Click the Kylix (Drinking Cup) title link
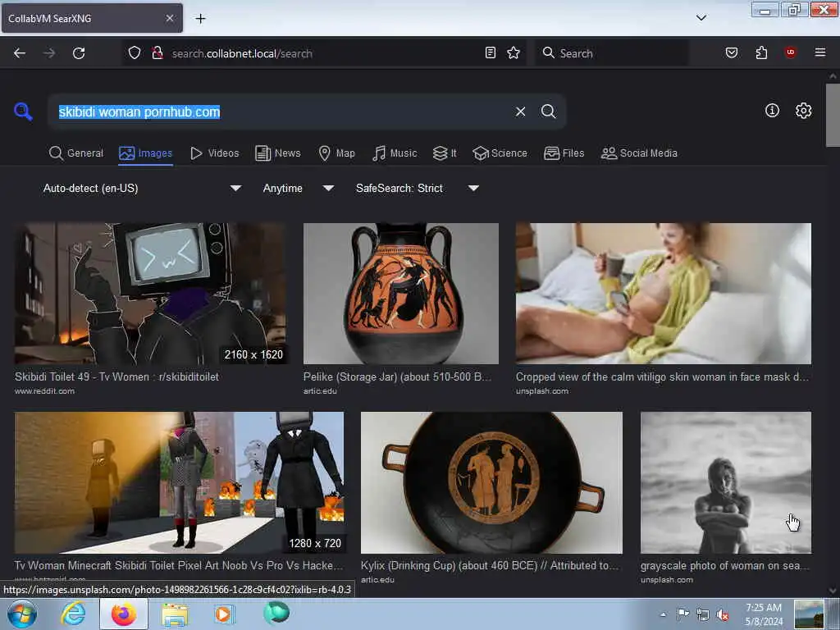Viewport: 840px width, 630px height. click(x=490, y=565)
